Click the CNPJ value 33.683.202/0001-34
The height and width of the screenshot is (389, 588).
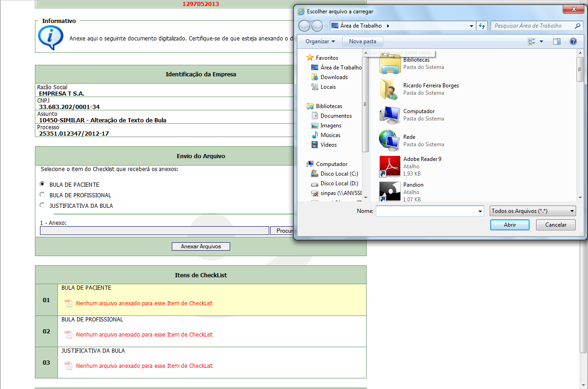point(69,107)
